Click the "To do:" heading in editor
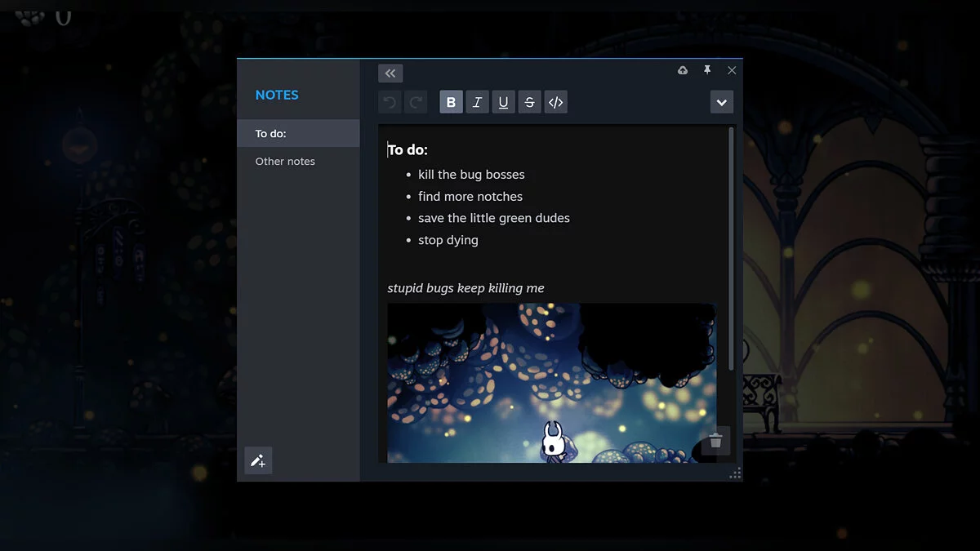This screenshot has height=551, width=980. click(x=408, y=150)
